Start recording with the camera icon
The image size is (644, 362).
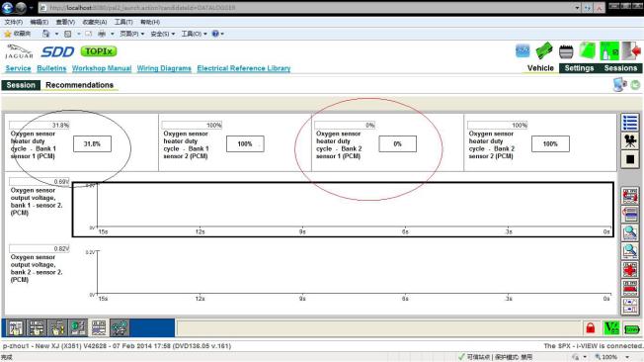(630, 141)
